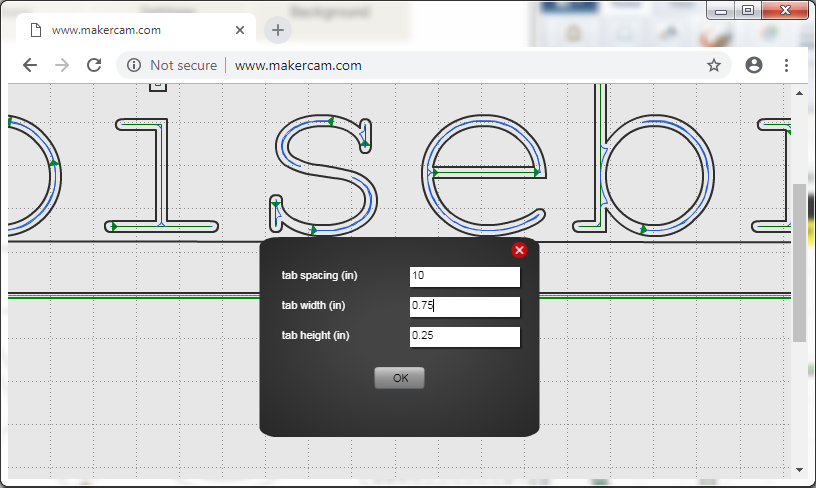This screenshot has height=488, width=818.
Task: Focus the tab width input field
Action: pos(464,306)
